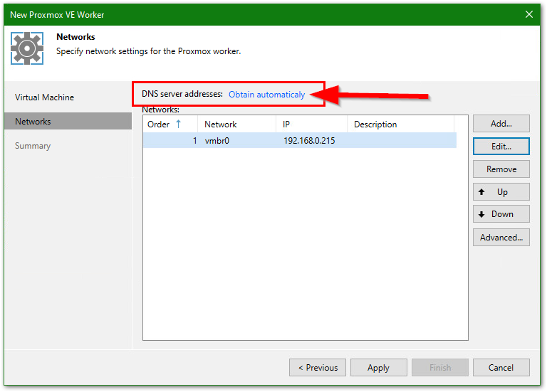
Task: Sort the list by the Network column header
Action: [221, 125]
